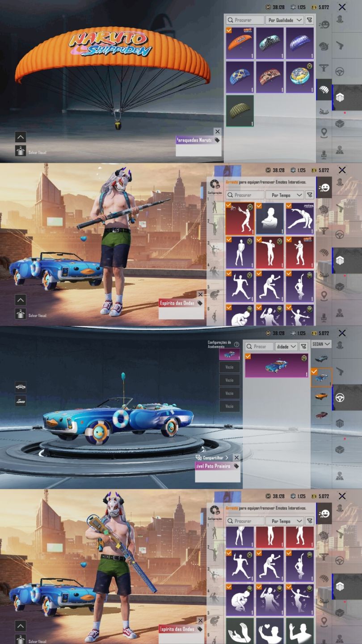This screenshot has height=644, width=362.
Task: In the parachute screen, open the smiley emote icon
Action: (324, 24)
